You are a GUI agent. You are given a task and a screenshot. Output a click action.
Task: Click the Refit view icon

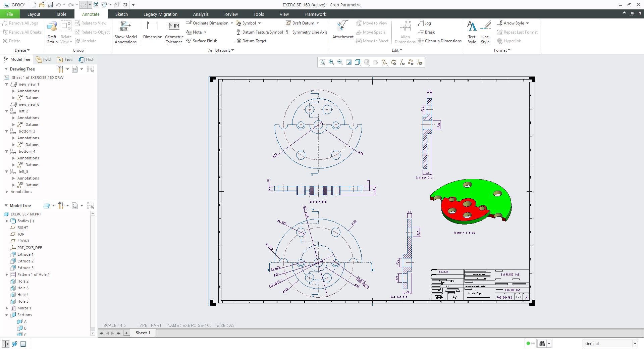[322, 62]
